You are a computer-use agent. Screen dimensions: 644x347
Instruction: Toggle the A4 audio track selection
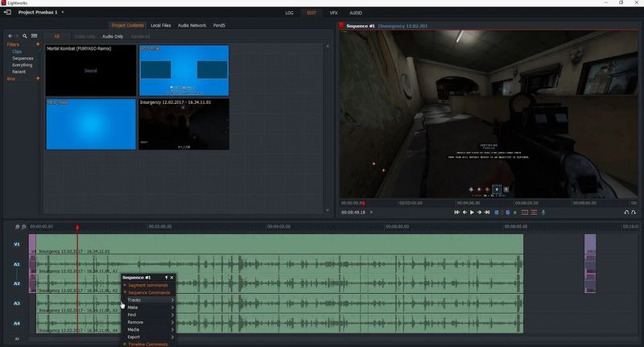16,324
